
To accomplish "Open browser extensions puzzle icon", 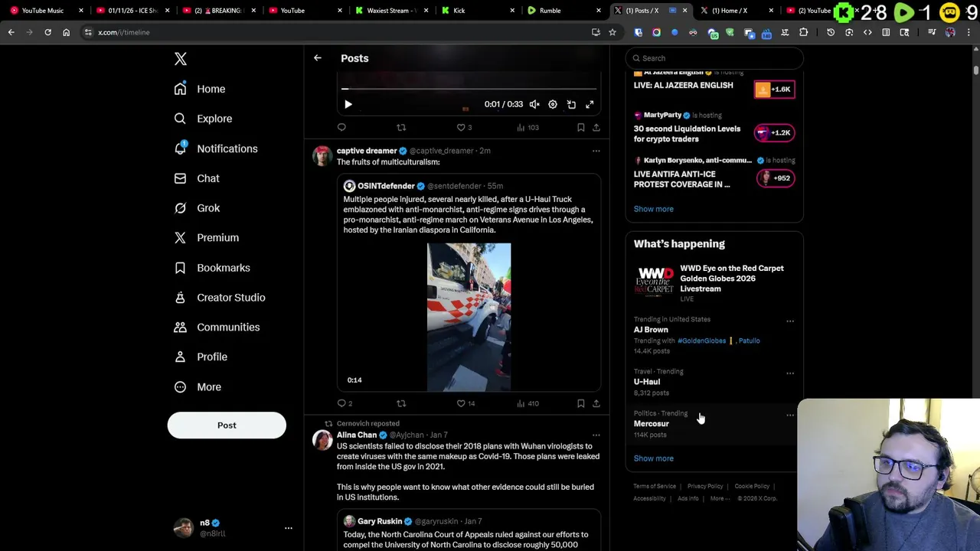I will [x=803, y=32].
